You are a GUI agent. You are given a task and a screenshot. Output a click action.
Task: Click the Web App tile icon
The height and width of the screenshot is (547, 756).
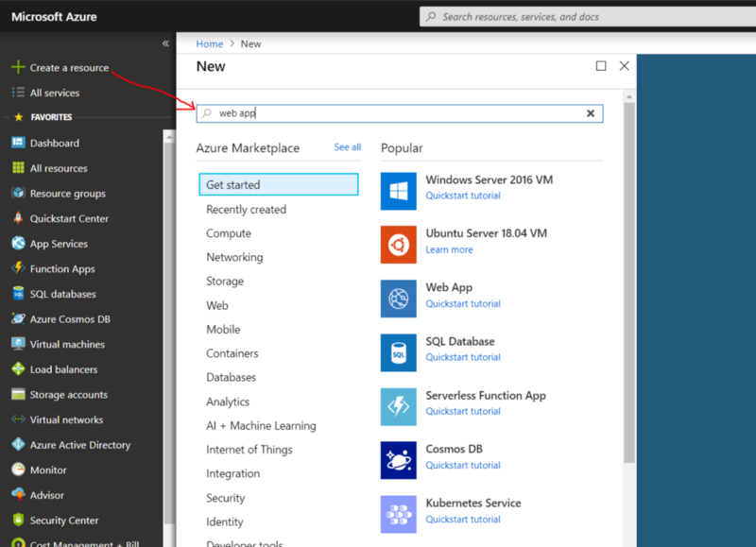(398, 299)
